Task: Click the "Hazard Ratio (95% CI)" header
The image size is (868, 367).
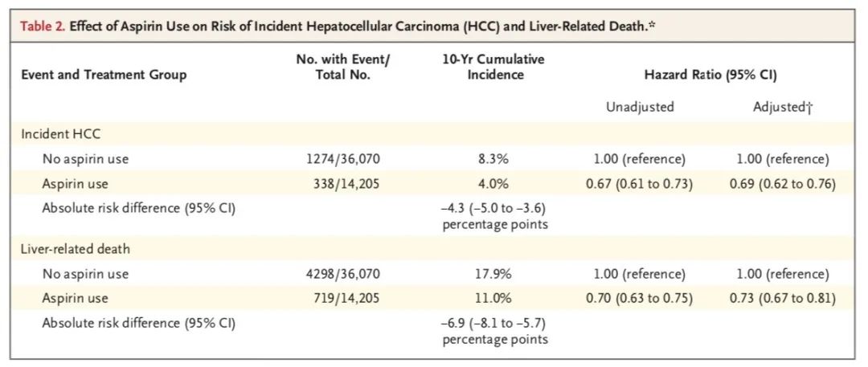Action: 710,75
